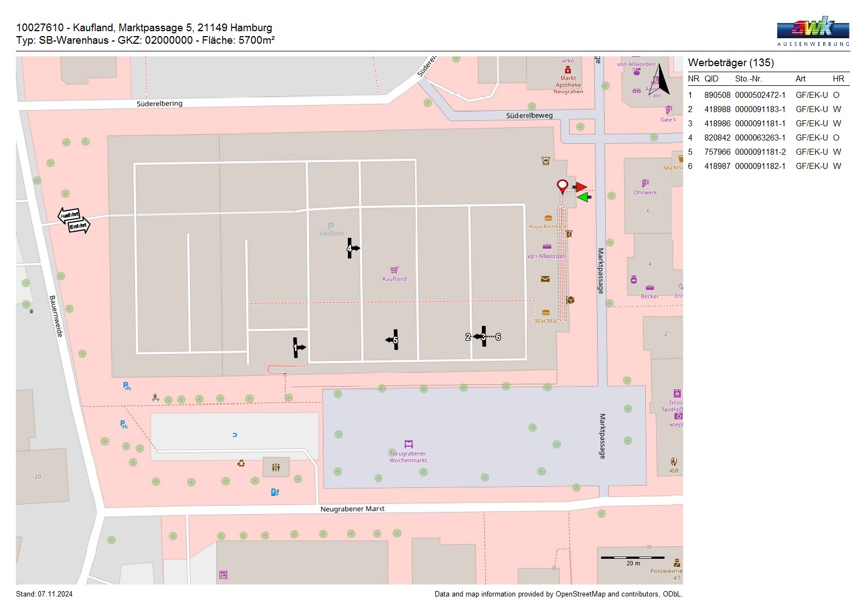
Task: Click the Sto.-Nr. column header
Action: point(748,79)
